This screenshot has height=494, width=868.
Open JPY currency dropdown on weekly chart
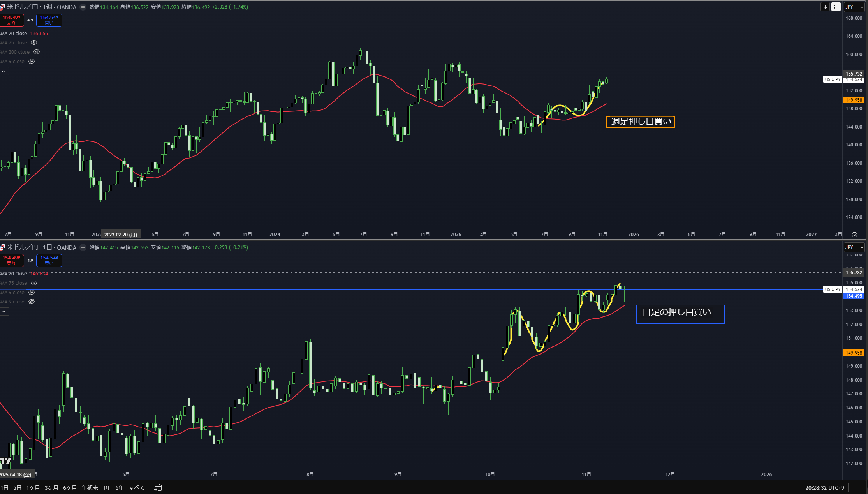854,7
